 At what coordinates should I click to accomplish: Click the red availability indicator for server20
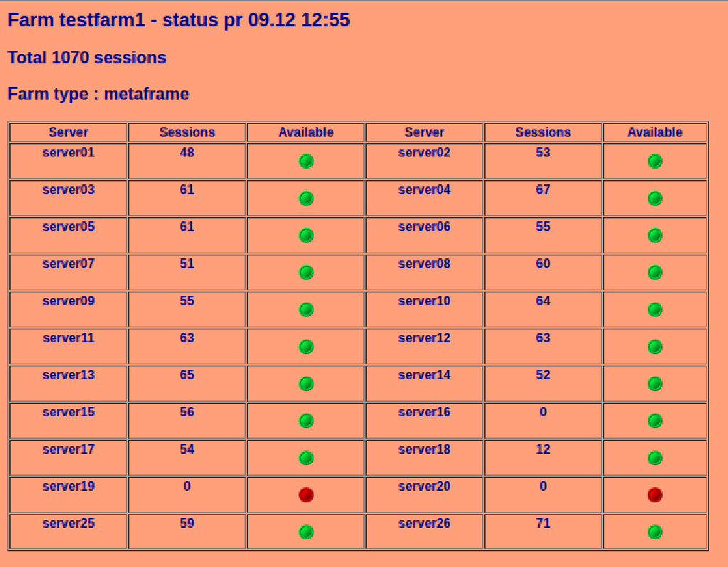click(654, 494)
